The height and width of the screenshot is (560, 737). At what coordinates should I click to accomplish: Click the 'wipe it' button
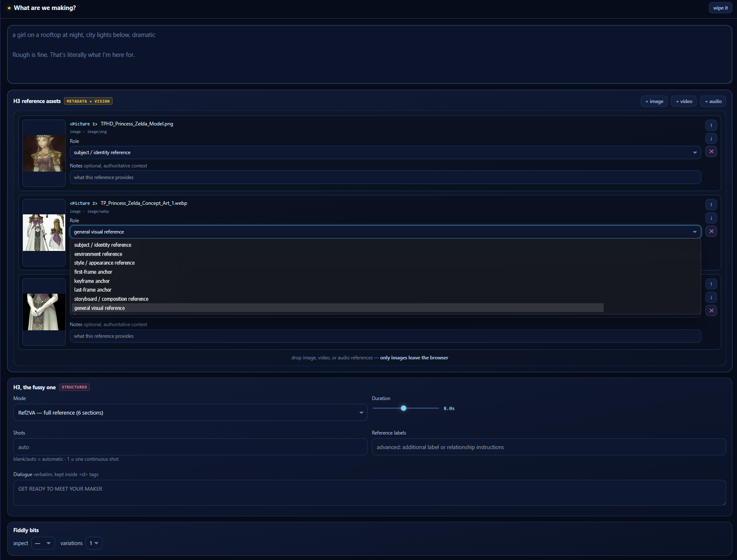click(720, 8)
